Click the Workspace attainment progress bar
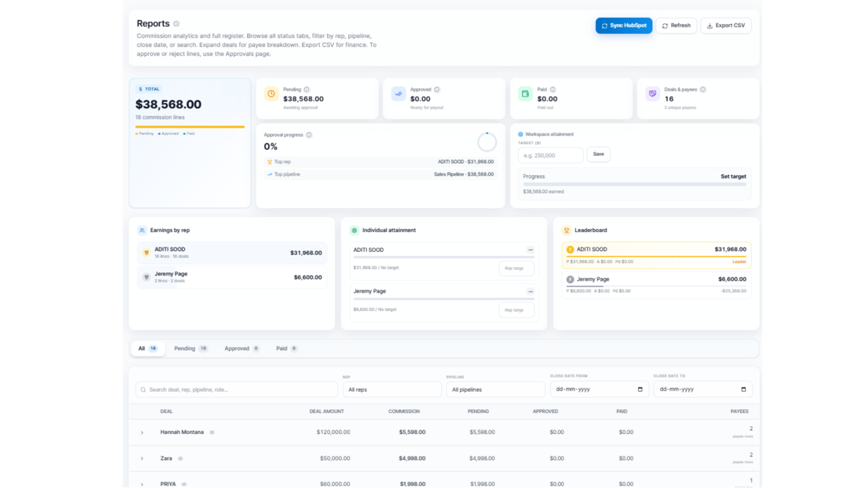Image resolution: width=868 pixels, height=488 pixels. click(x=634, y=185)
